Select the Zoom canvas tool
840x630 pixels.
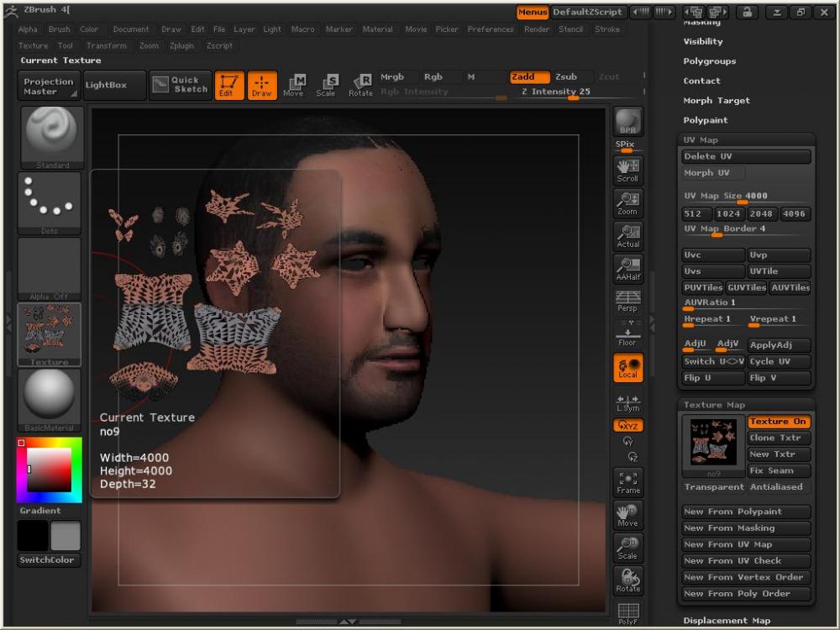pyautogui.click(x=627, y=202)
